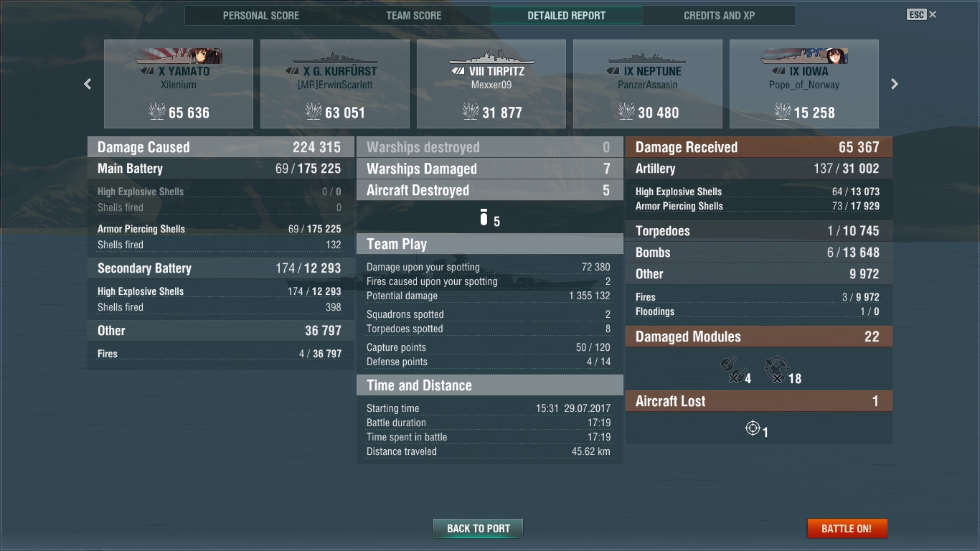Viewport: 980px width, 551px height.
Task: Click the damage icon on Neptune card
Action: pos(626,111)
